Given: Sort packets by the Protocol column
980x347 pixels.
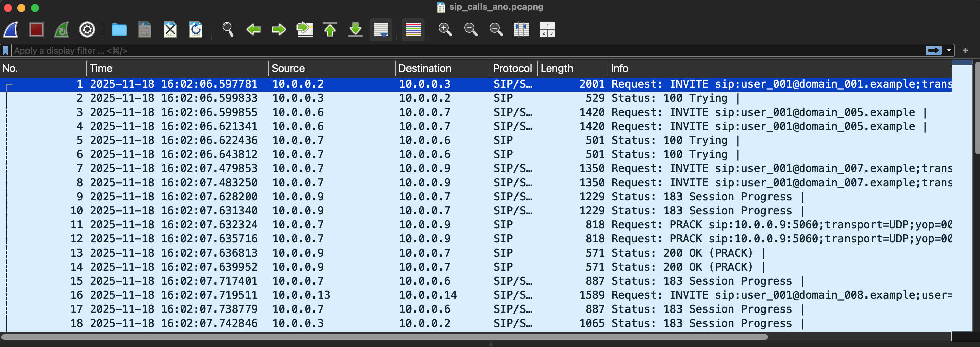Looking at the screenshot, I should (512, 68).
